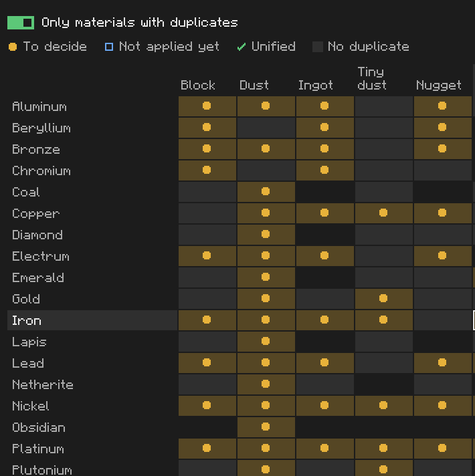Click the Tiny dust column header
Image resolution: width=475 pixels, height=476 pixels.
[372, 78]
